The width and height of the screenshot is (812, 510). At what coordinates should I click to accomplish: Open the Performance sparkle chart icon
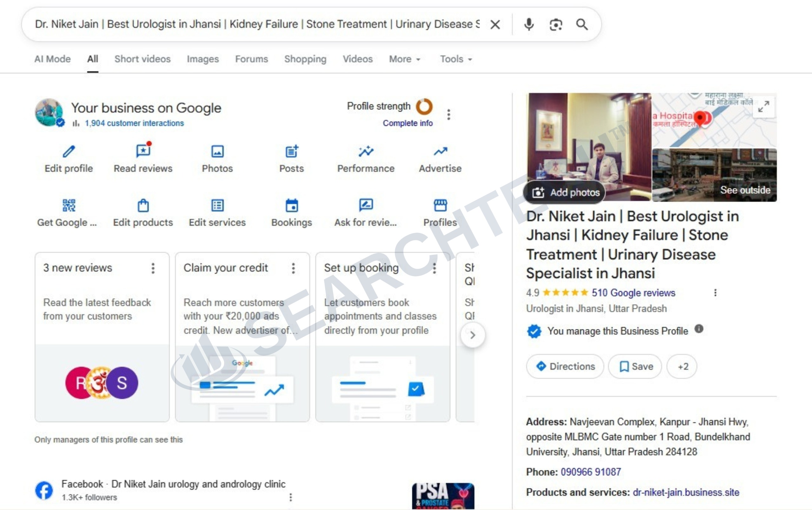[x=366, y=152]
